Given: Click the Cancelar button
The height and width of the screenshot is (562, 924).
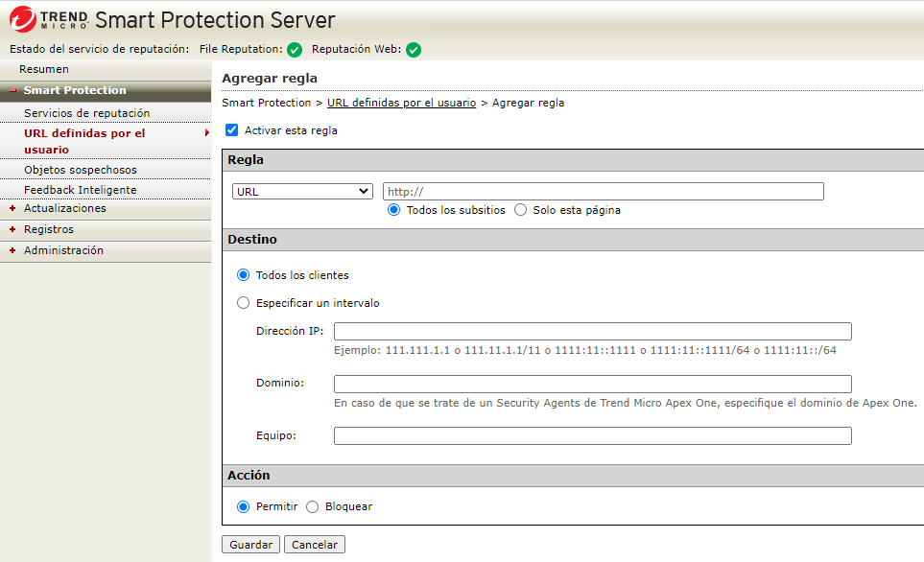Looking at the screenshot, I should [x=315, y=545].
